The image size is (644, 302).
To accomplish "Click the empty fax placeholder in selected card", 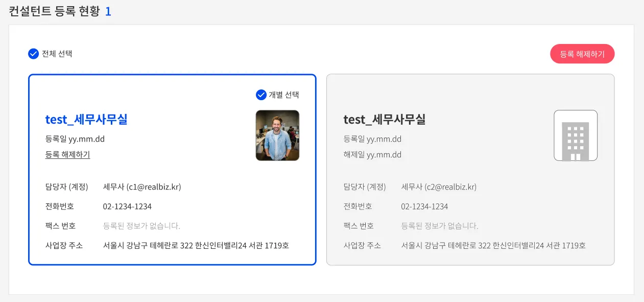I will (x=141, y=226).
